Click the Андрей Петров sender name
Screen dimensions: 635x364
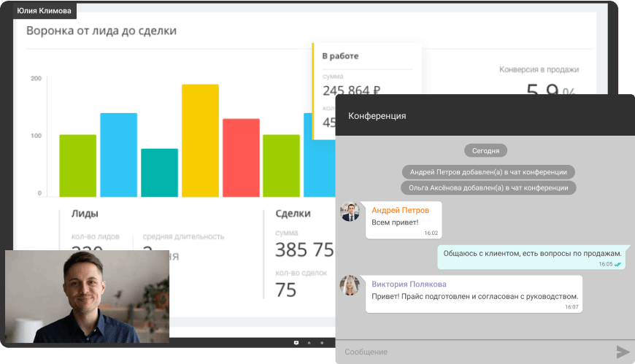tap(400, 210)
